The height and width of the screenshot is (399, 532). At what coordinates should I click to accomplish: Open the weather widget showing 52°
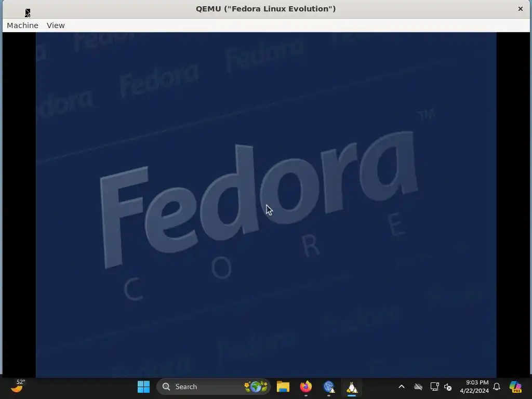pos(18,386)
